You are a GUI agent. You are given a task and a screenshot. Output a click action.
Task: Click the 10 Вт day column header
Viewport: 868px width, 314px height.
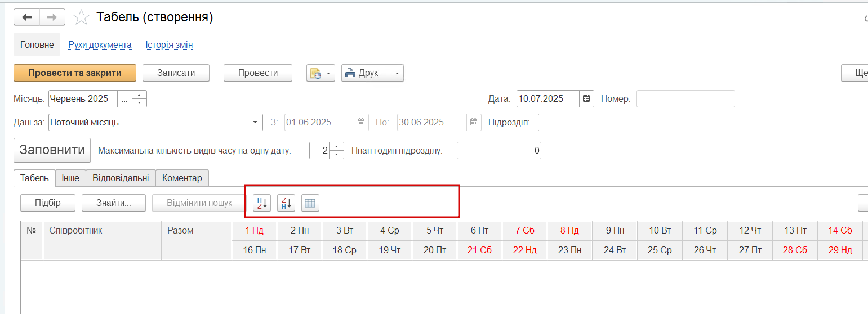(660, 231)
